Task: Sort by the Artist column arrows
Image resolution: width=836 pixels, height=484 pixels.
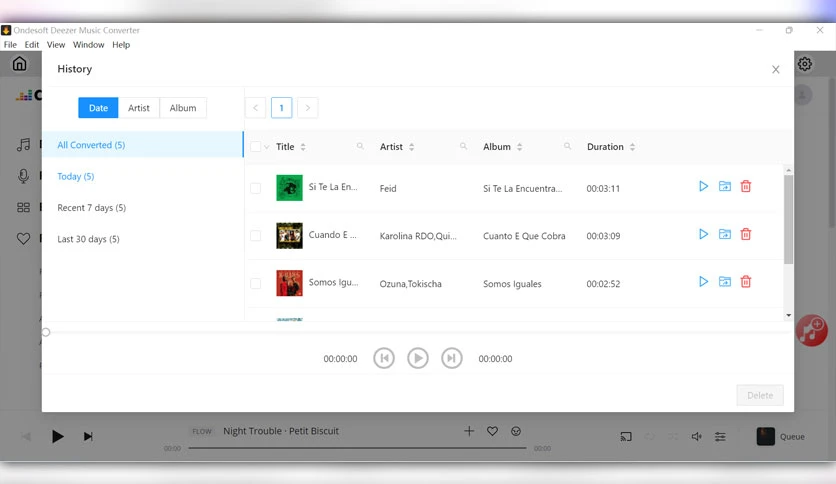Action: (x=411, y=147)
